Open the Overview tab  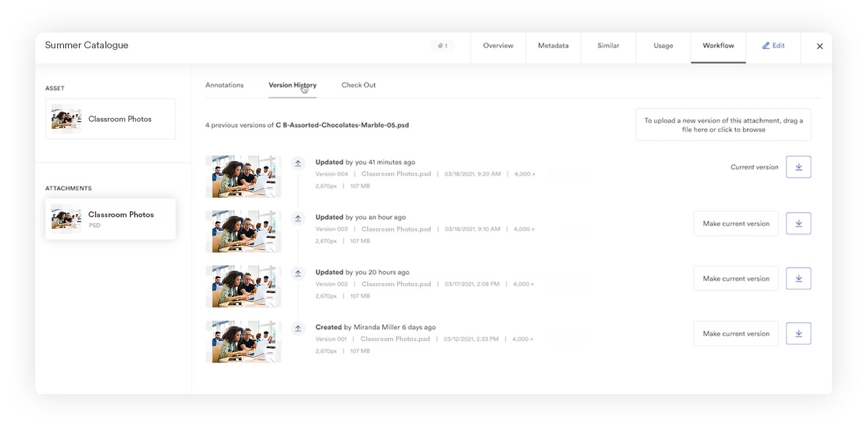coord(498,46)
